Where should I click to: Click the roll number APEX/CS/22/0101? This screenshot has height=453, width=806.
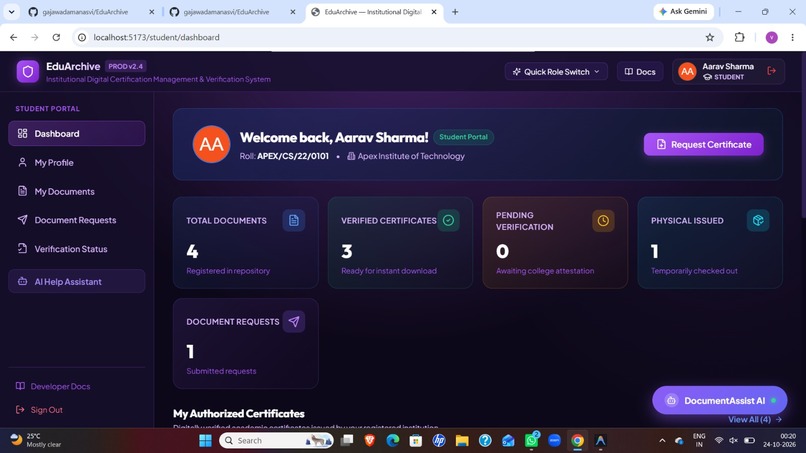point(293,156)
